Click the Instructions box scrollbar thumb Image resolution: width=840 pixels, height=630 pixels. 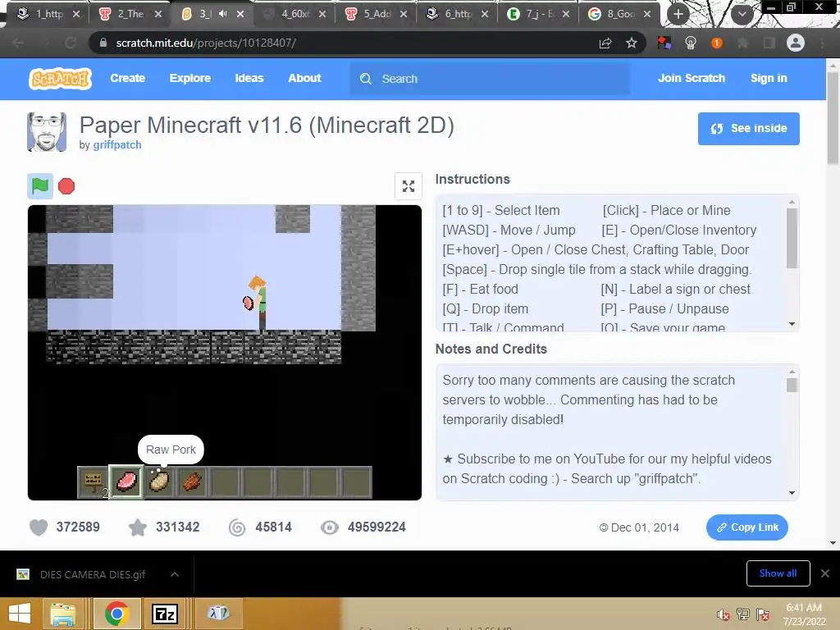coord(792,238)
